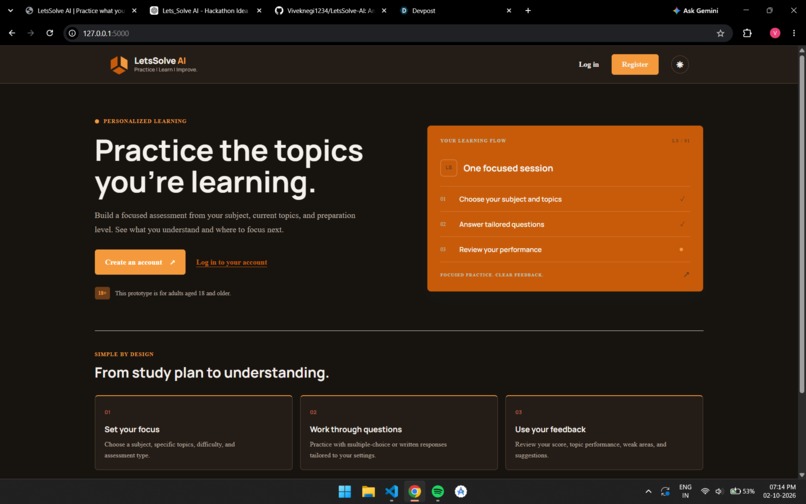Click the sync tray icon beside ENG

pyautogui.click(x=665, y=492)
